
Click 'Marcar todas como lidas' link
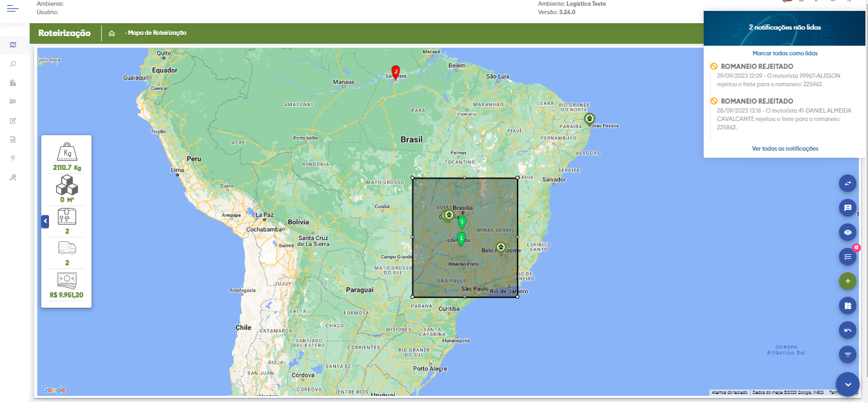click(x=785, y=53)
